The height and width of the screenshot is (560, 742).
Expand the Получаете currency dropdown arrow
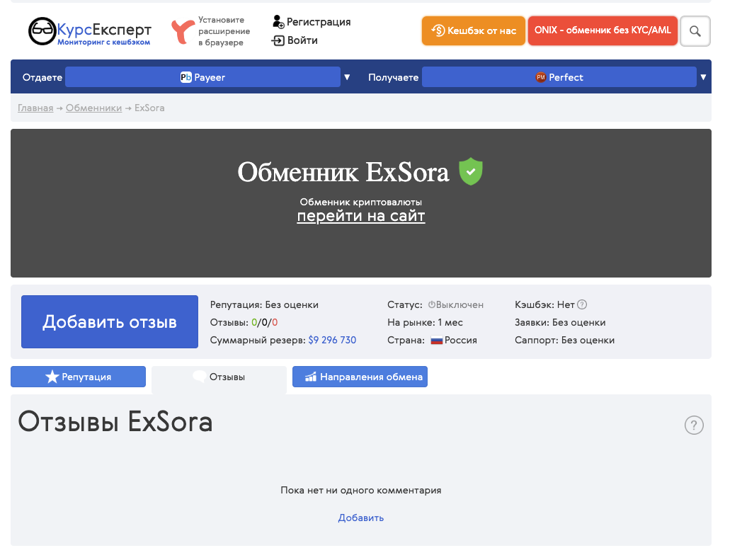pyautogui.click(x=703, y=77)
